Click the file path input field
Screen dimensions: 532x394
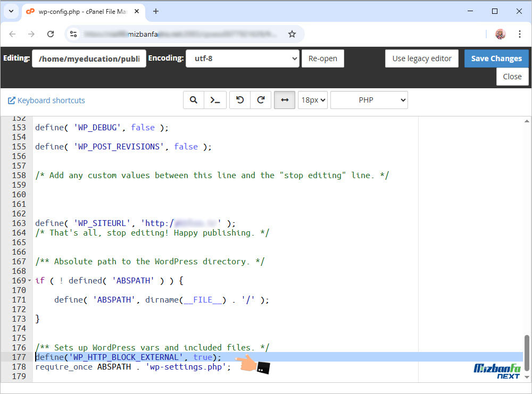coord(89,58)
